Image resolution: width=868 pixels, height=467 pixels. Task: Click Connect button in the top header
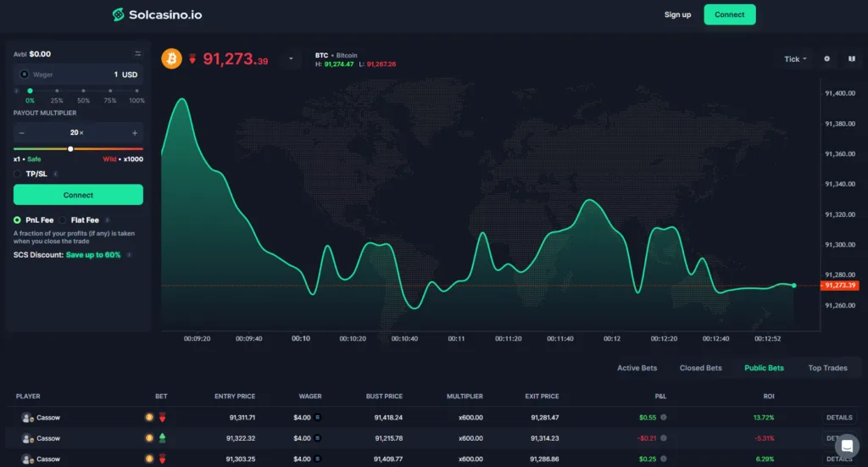[729, 14]
